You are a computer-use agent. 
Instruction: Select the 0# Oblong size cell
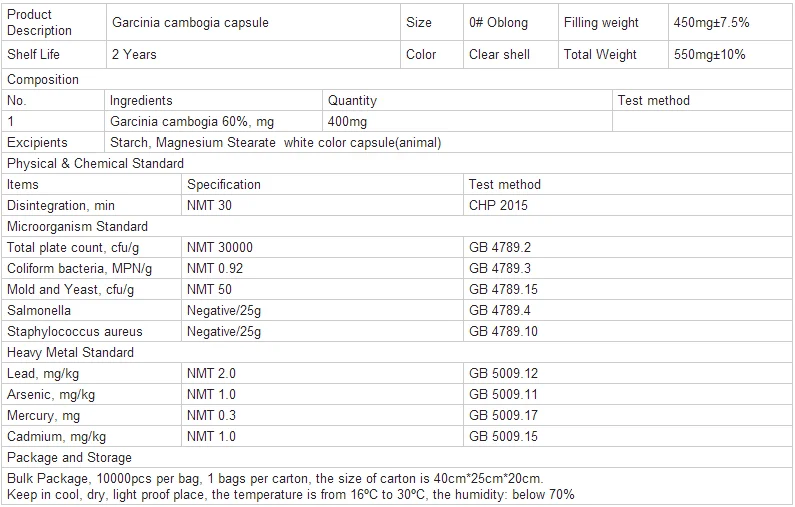(498, 23)
